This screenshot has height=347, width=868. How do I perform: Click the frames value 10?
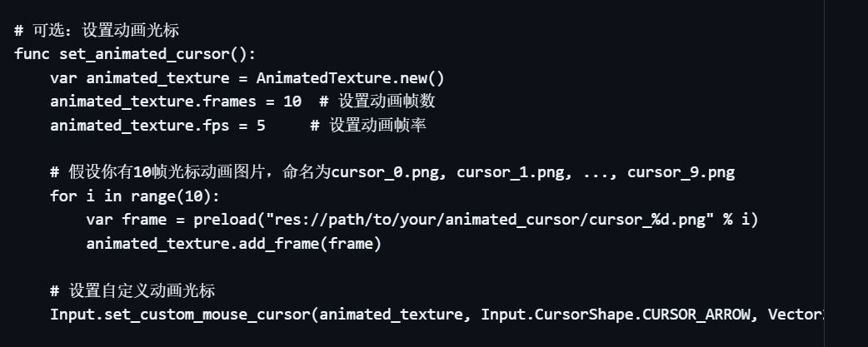[x=292, y=102]
